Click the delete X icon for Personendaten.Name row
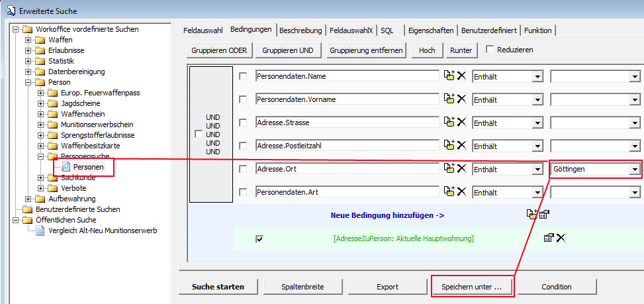The image size is (644, 304). [462, 76]
